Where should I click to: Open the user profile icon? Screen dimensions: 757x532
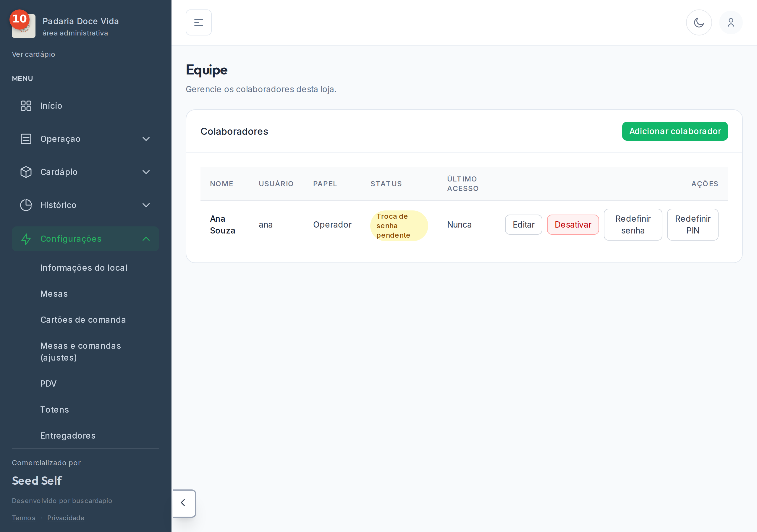731,22
